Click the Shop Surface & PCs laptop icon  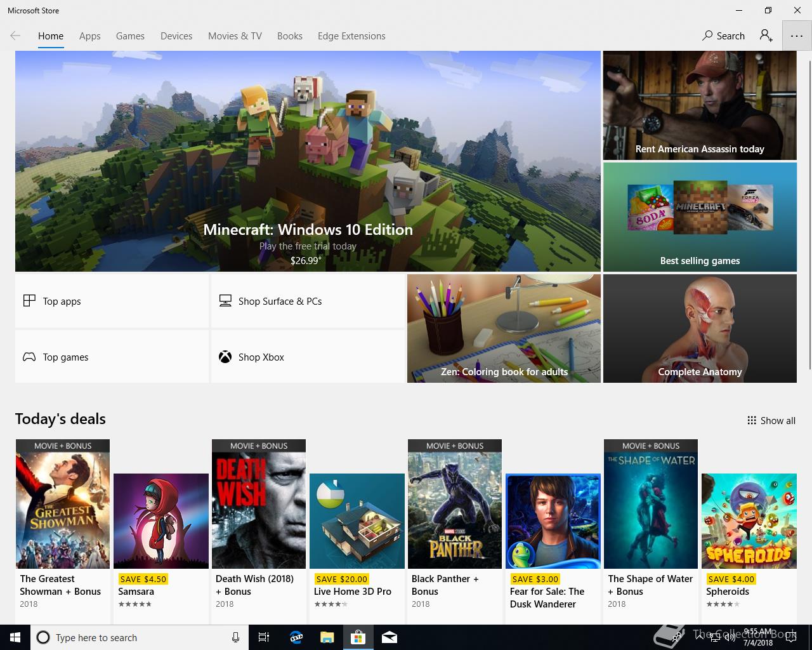[x=225, y=301]
